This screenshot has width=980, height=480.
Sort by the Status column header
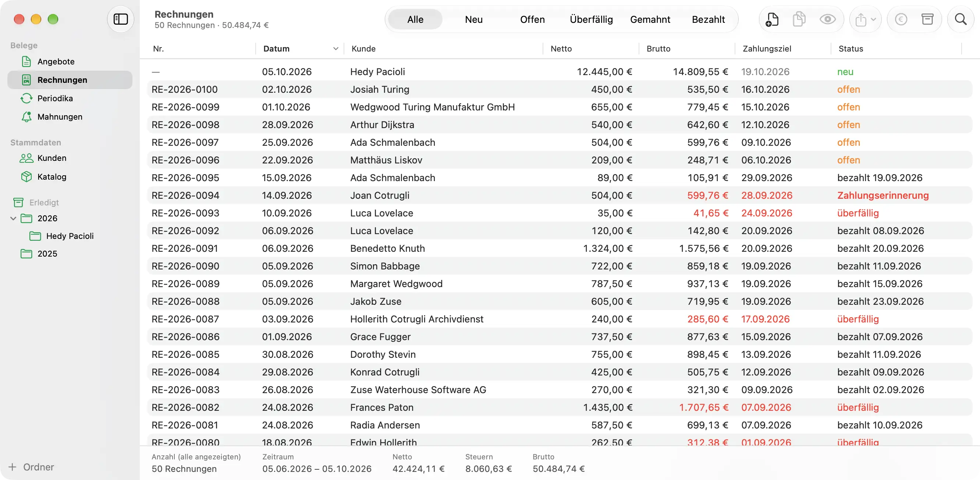pos(896,49)
